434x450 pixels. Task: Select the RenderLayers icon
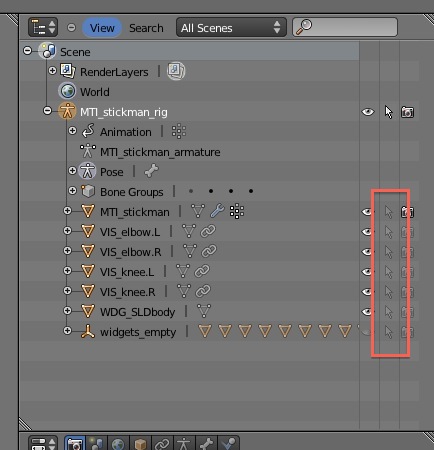tap(68, 71)
